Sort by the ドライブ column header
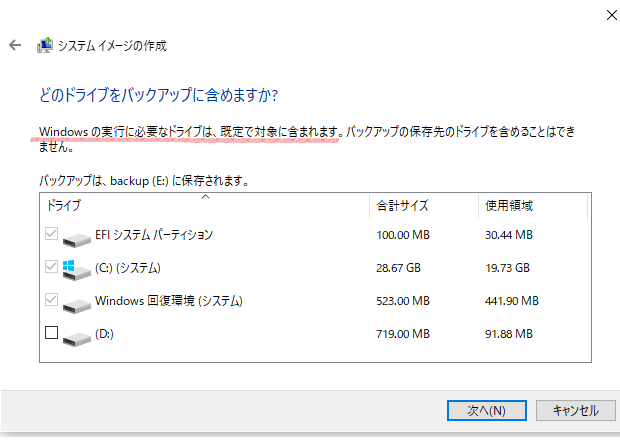620x440 pixels. pyautogui.click(x=205, y=206)
